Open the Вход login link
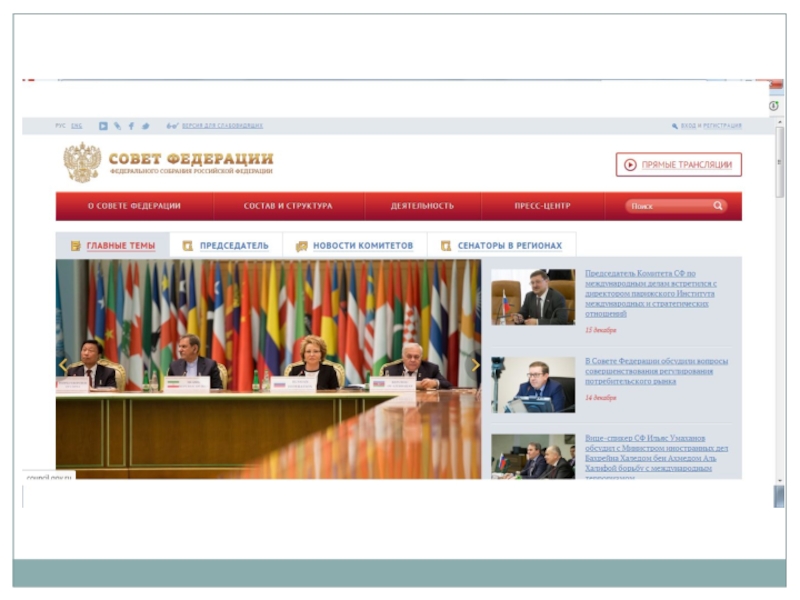800x600 pixels. (x=688, y=126)
